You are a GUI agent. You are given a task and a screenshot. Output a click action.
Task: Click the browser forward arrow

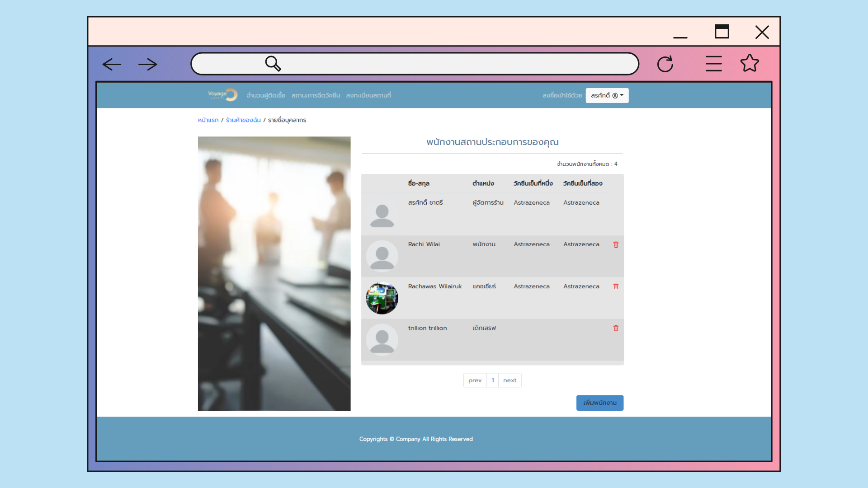(148, 64)
